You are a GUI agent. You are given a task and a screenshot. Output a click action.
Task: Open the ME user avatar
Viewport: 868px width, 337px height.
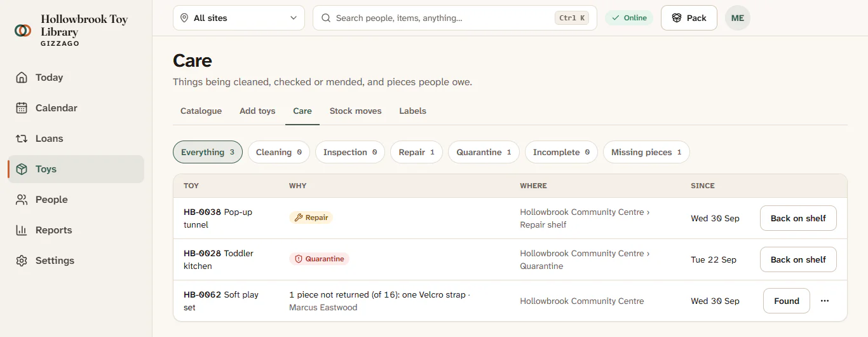tap(738, 18)
